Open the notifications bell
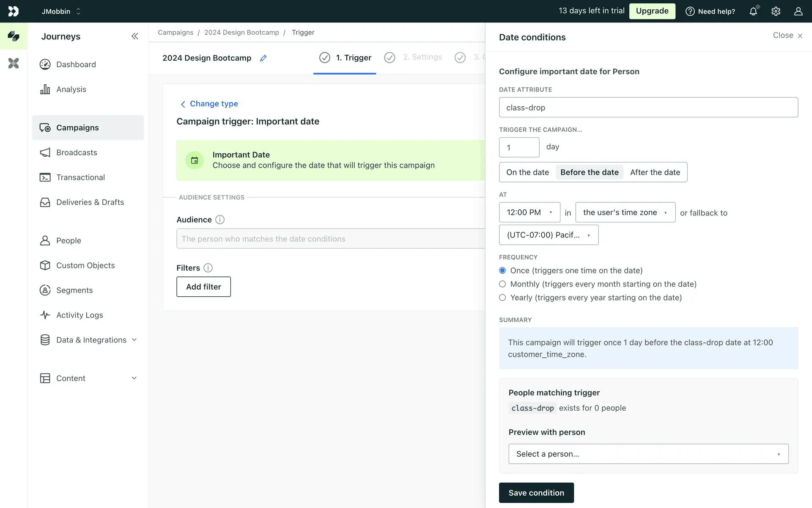Image resolution: width=812 pixels, height=508 pixels. click(753, 11)
